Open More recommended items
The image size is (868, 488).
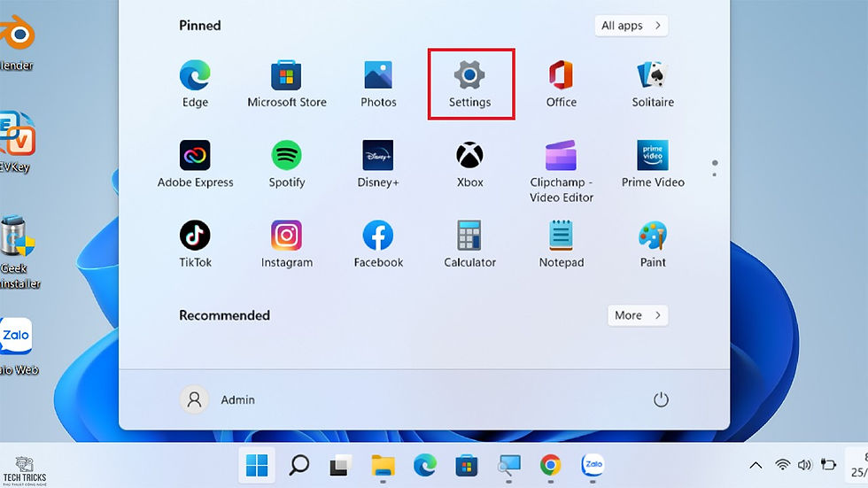click(x=638, y=315)
